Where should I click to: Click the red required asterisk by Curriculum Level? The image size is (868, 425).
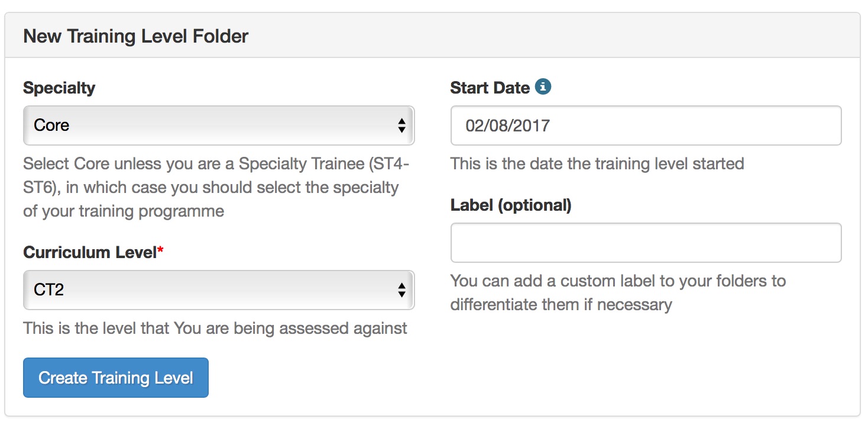pos(160,252)
